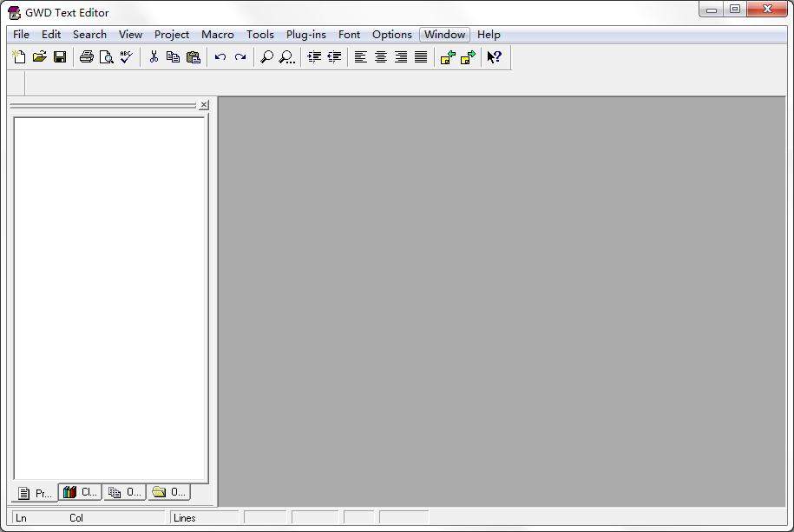
Task: Create a new document
Action: tap(18, 56)
